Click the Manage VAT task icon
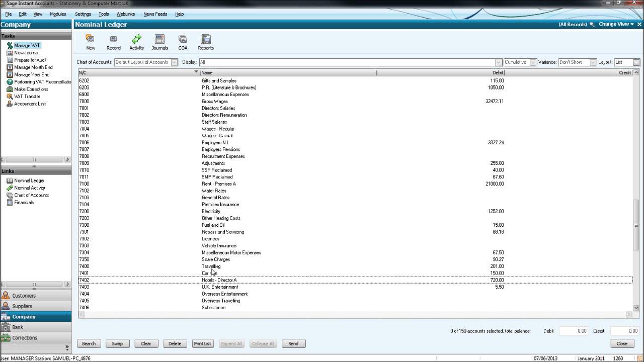Screen dimensions: 644x362 tap(10, 45)
